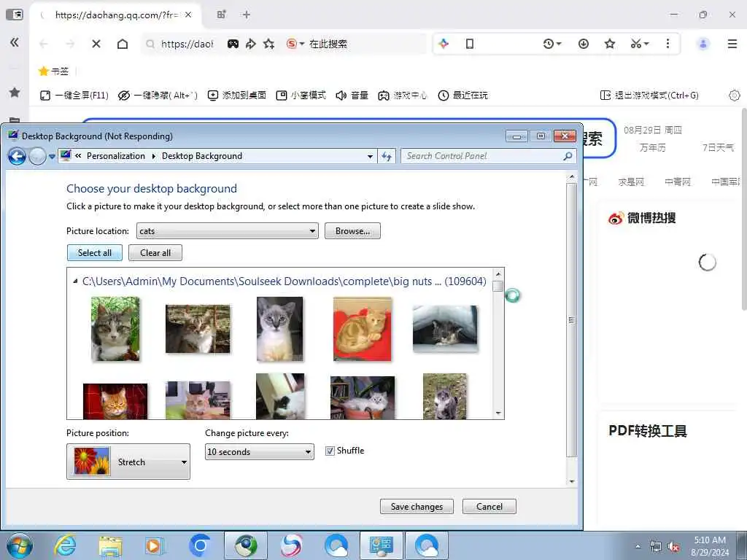Open Windows Start button

click(20, 545)
